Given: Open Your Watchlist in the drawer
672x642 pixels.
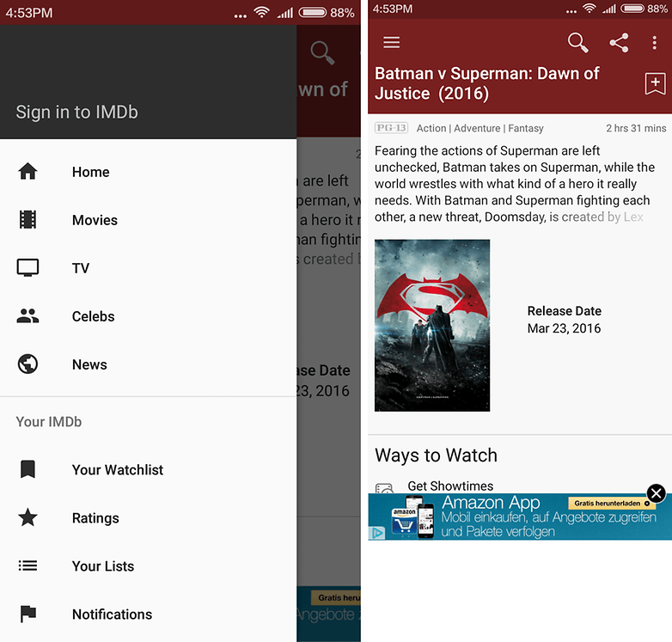Looking at the screenshot, I should tap(149, 469).
